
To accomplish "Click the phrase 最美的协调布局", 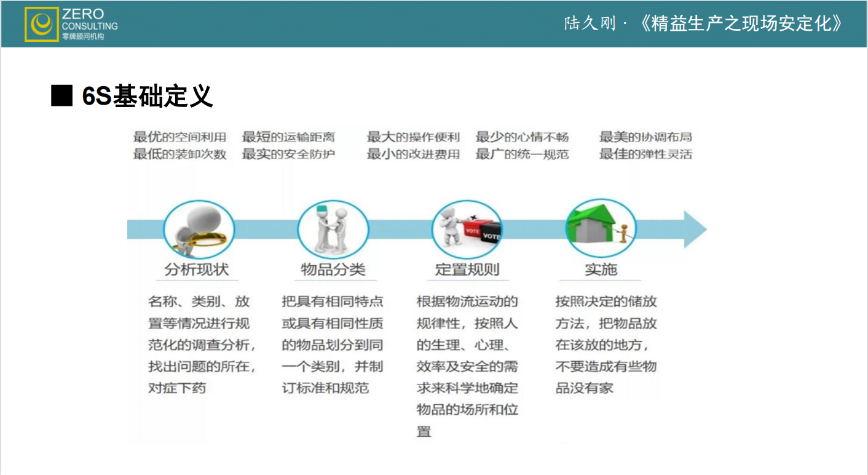I will pos(645,137).
